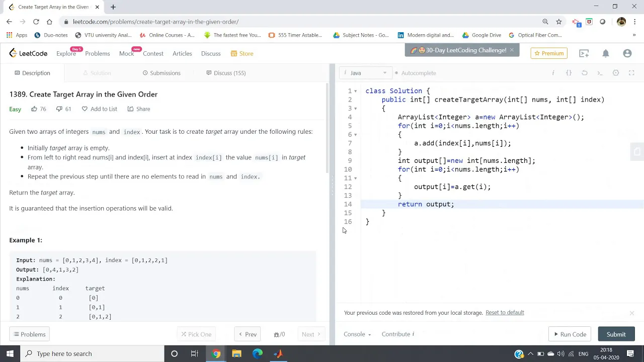Open the Java language dropdown
The height and width of the screenshot is (362, 644).
365,73
